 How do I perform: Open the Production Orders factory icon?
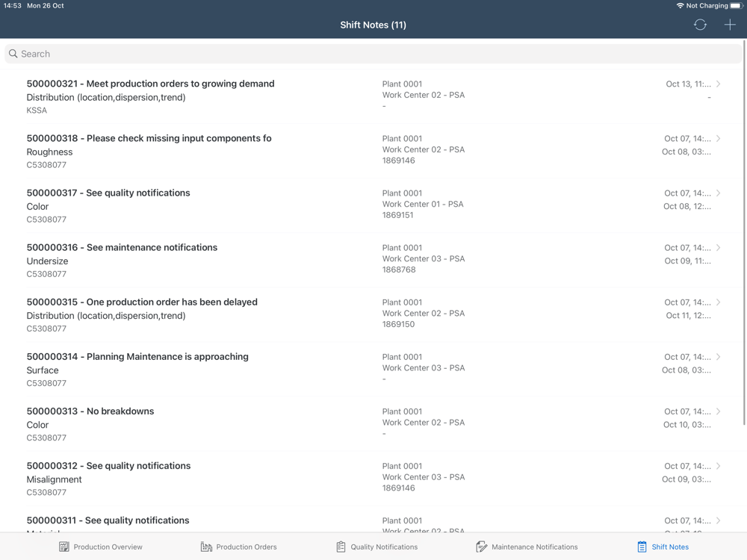pyautogui.click(x=206, y=547)
